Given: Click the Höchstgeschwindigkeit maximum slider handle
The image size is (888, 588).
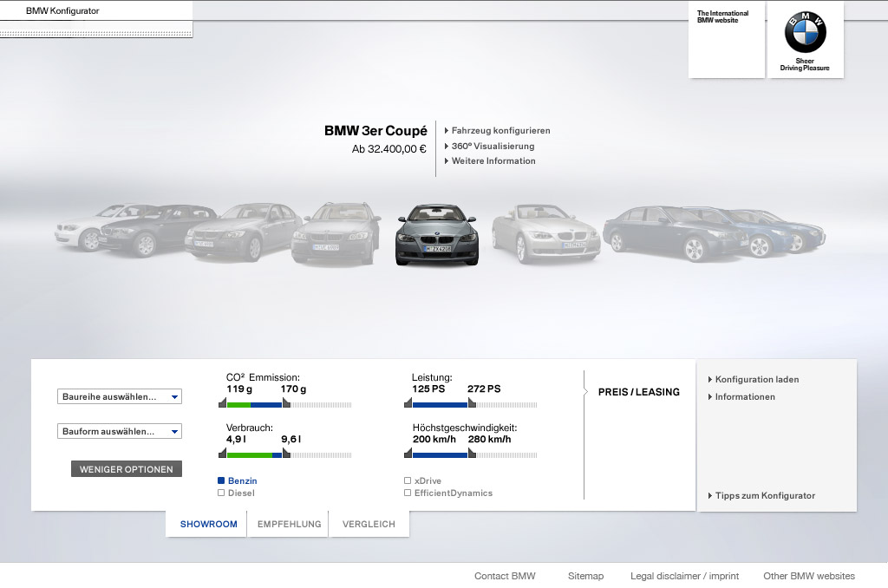Looking at the screenshot, I should pos(472,454).
